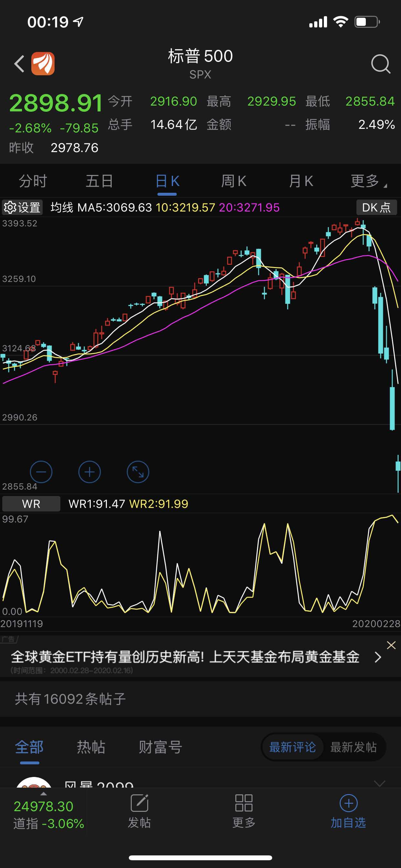Tap the 均线 MA5:3069.63 label
401x868 pixels.
(101, 207)
